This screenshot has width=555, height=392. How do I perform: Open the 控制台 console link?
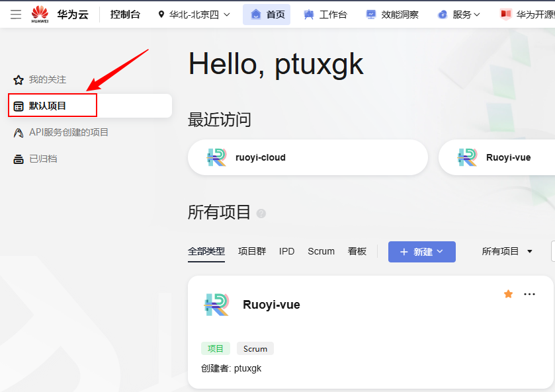[125, 15]
